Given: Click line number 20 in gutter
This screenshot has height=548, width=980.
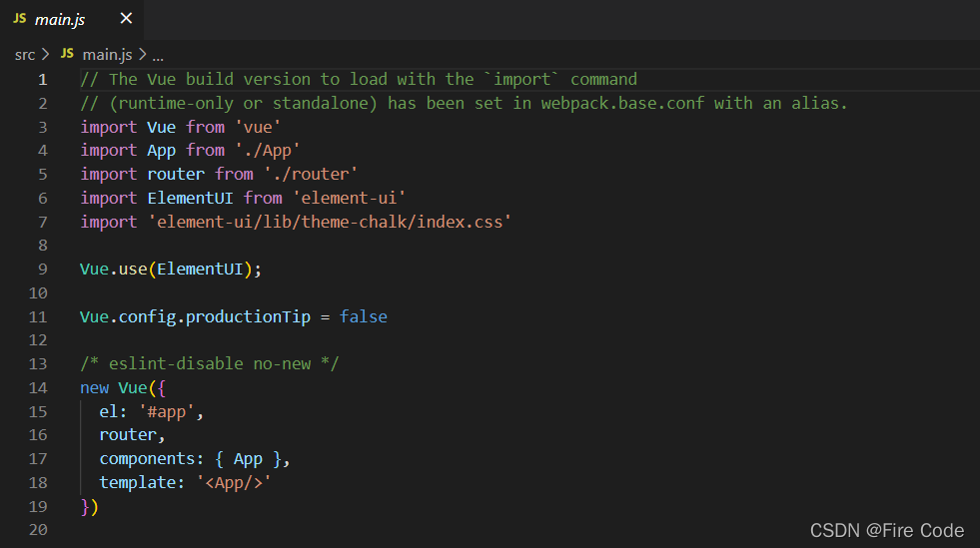Looking at the screenshot, I should pos(38,530).
